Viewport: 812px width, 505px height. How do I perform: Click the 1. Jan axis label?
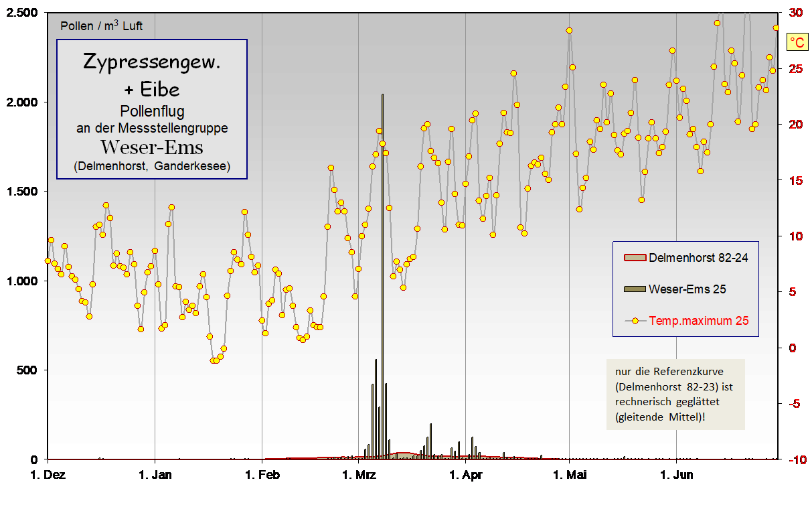pyautogui.click(x=155, y=476)
